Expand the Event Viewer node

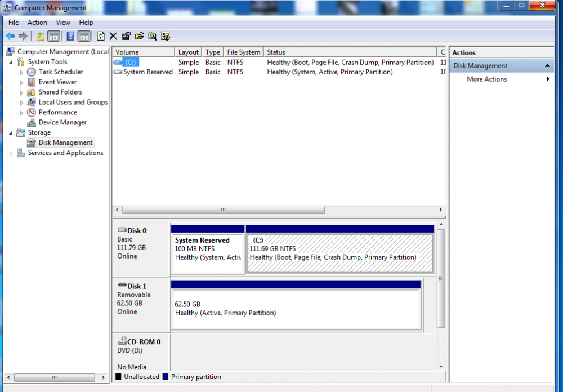(x=21, y=83)
